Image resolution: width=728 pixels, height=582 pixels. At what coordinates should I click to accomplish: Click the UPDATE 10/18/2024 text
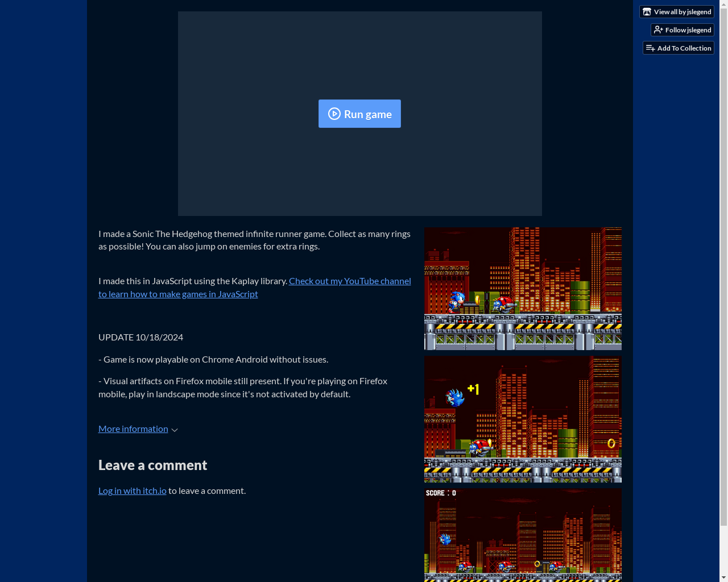pyautogui.click(x=140, y=337)
